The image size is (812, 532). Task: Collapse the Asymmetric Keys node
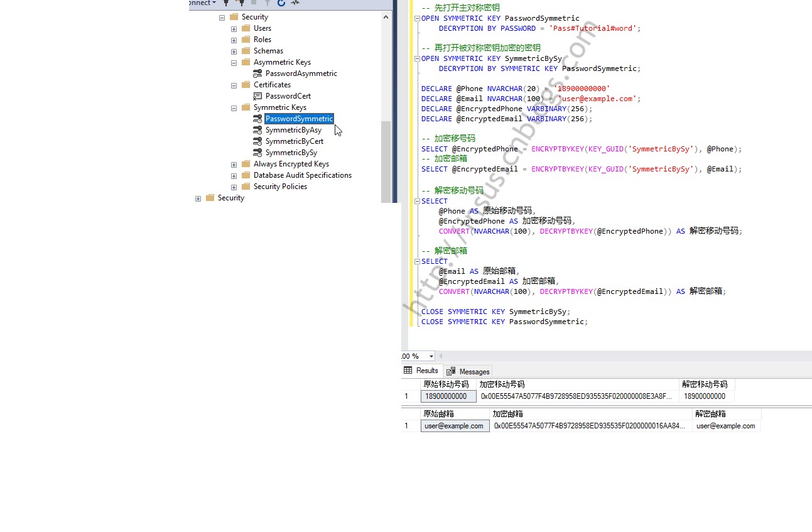234,63
